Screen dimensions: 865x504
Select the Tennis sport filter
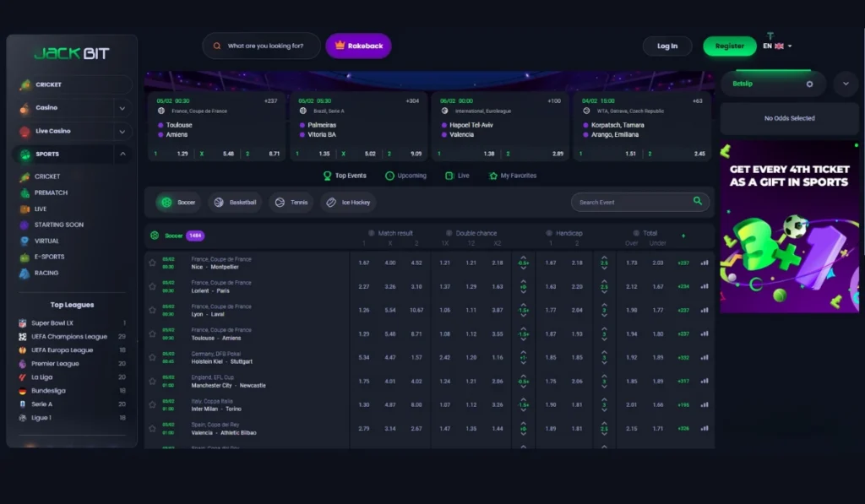[x=291, y=203]
